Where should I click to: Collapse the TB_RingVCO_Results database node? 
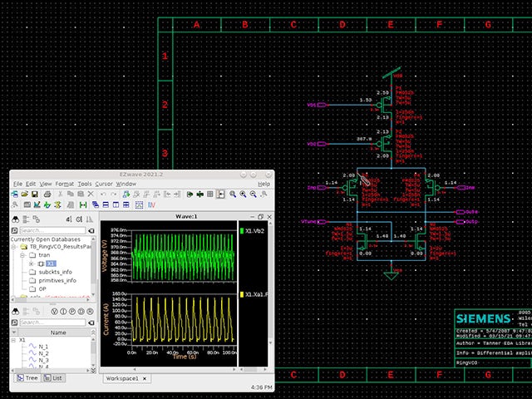14,247
